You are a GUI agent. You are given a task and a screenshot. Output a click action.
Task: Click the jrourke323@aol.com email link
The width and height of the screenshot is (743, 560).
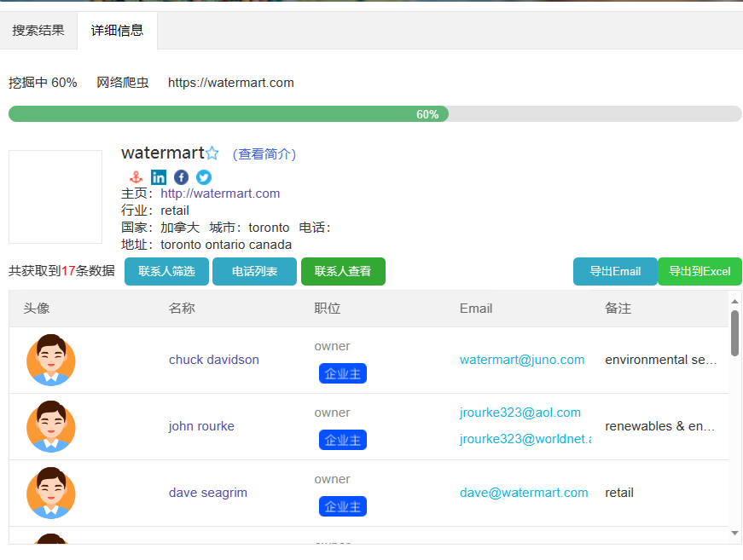coord(520,413)
